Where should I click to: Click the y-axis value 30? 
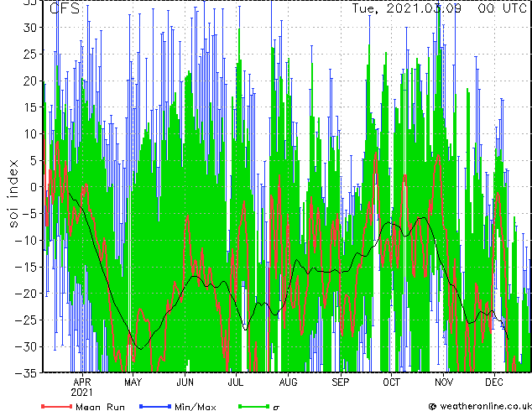coord(31,28)
